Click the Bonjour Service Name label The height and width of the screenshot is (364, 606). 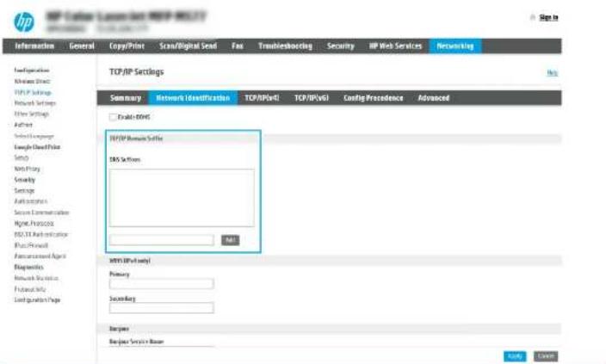coord(136,342)
